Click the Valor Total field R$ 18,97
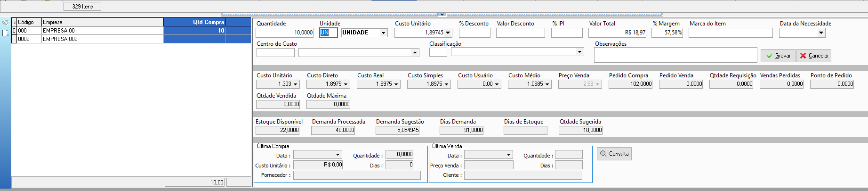Screen dimensions: 868x191 [x=617, y=33]
